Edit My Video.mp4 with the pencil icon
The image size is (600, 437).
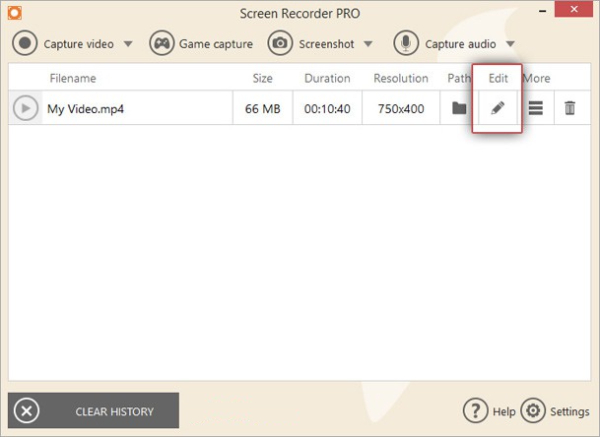tap(497, 108)
